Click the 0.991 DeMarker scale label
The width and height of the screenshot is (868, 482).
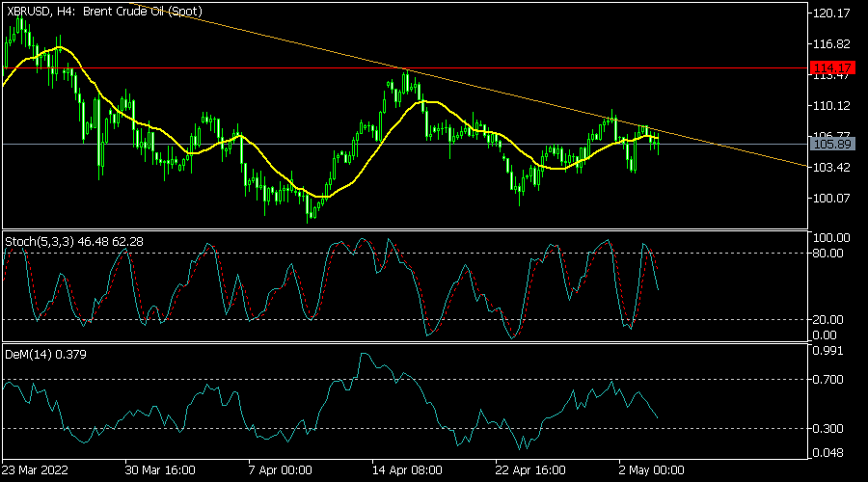[827, 351]
